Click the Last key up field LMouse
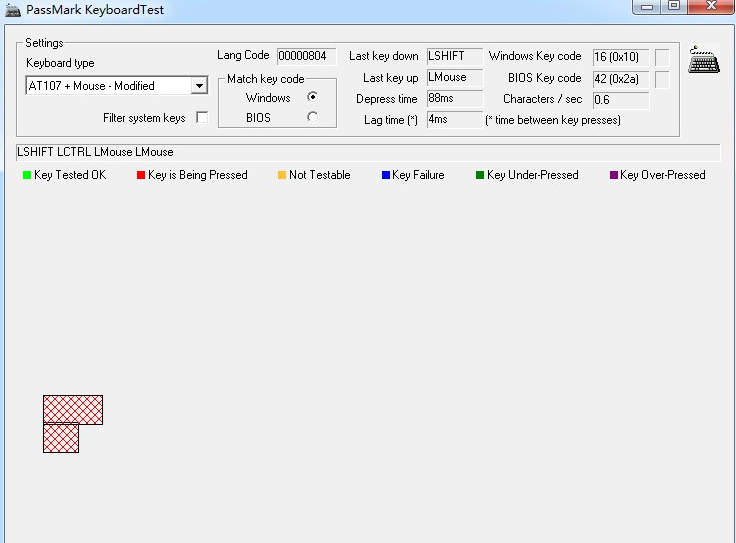736x543 pixels. pos(455,77)
